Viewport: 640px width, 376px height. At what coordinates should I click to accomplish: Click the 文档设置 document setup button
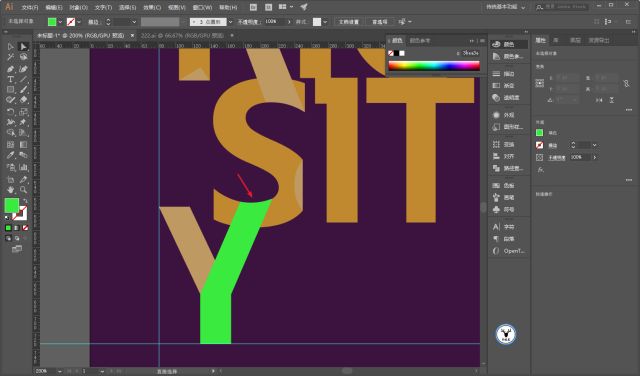click(349, 22)
